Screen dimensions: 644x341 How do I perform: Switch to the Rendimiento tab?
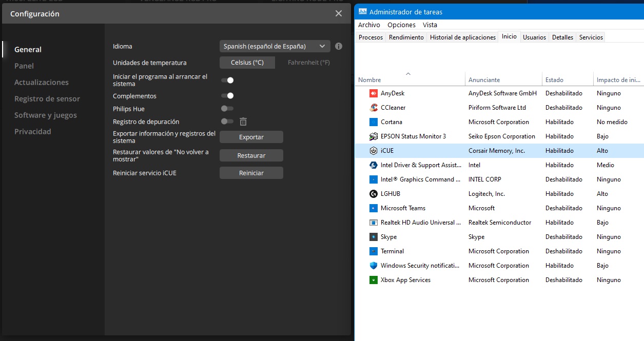coord(406,37)
